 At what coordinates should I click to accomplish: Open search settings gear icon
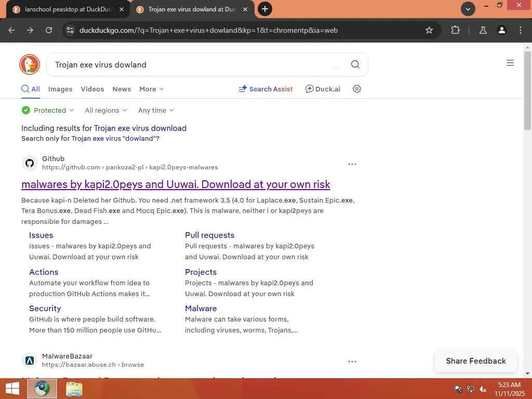pos(356,89)
